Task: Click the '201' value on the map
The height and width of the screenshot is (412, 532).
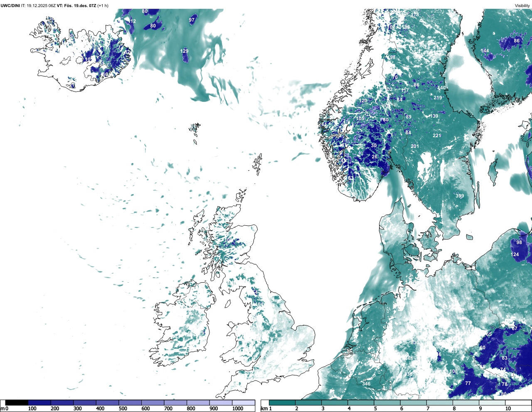Action: [x=415, y=146]
